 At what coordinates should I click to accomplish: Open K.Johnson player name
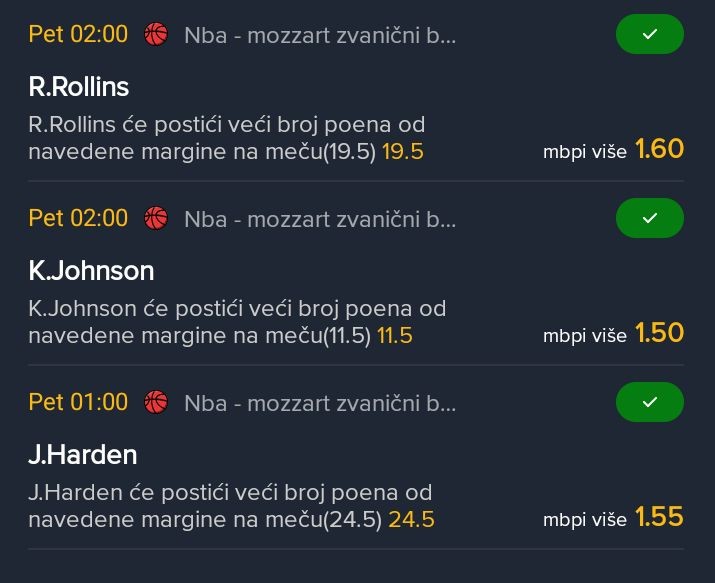click(91, 271)
